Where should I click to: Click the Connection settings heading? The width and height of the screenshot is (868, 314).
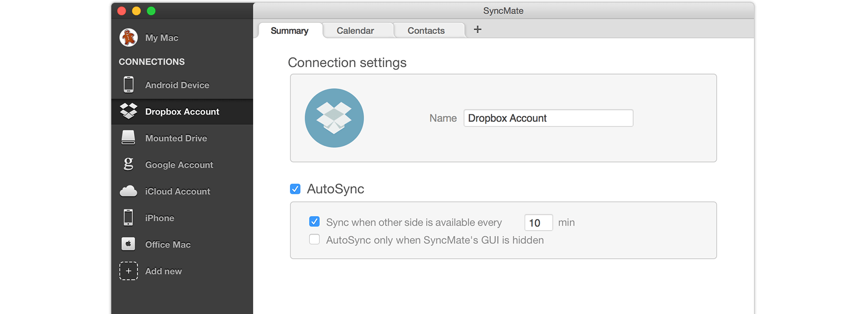tap(347, 62)
